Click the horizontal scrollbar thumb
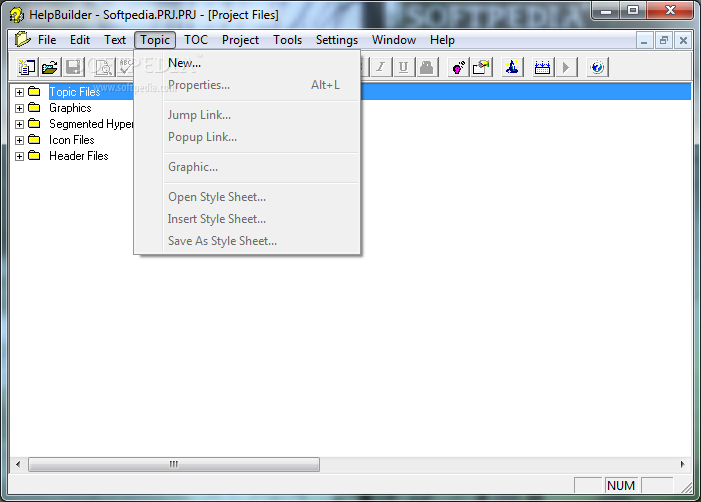This screenshot has width=701, height=502. pos(174,464)
